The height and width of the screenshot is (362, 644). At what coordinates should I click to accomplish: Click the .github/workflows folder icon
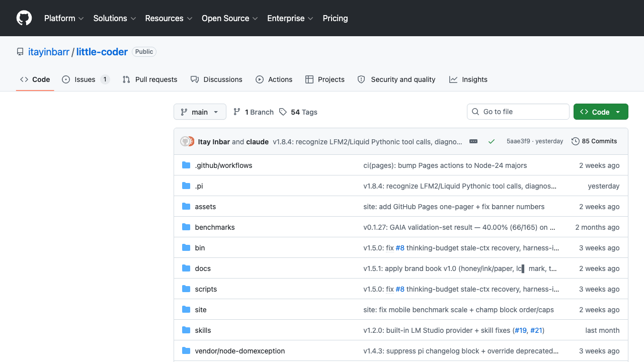tap(186, 165)
